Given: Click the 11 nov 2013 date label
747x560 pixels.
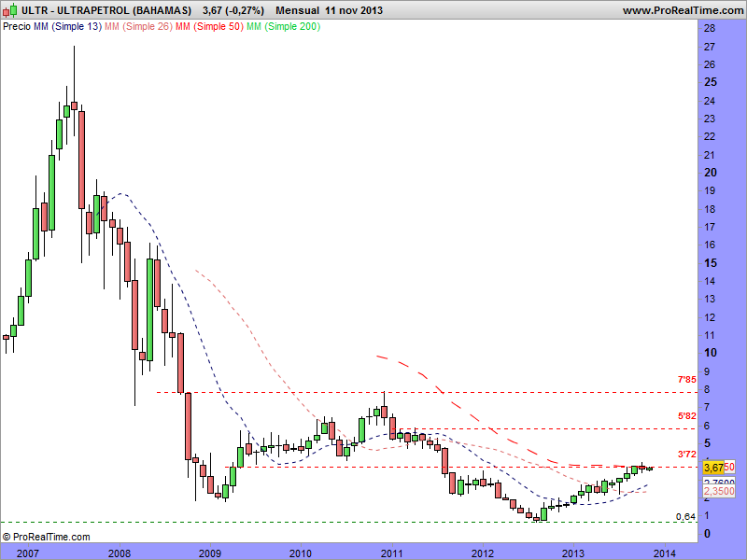Looking at the screenshot, I should click(354, 10).
